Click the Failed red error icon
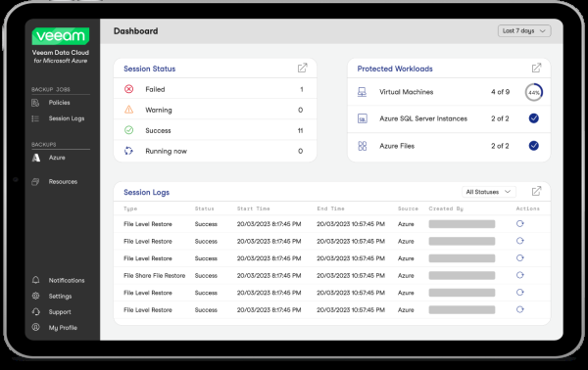This screenshot has height=370, width=588. point(128,89)
